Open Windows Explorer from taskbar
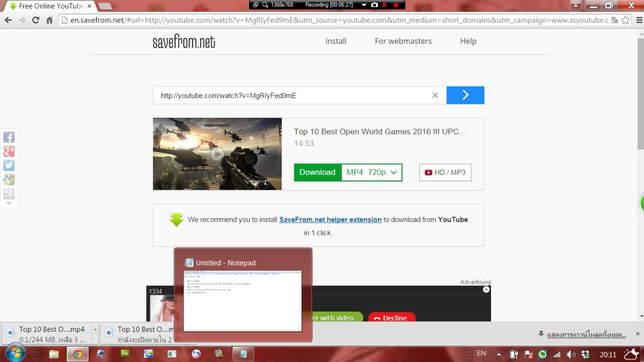This screenshot has width=644, height=362. (54, 354)
